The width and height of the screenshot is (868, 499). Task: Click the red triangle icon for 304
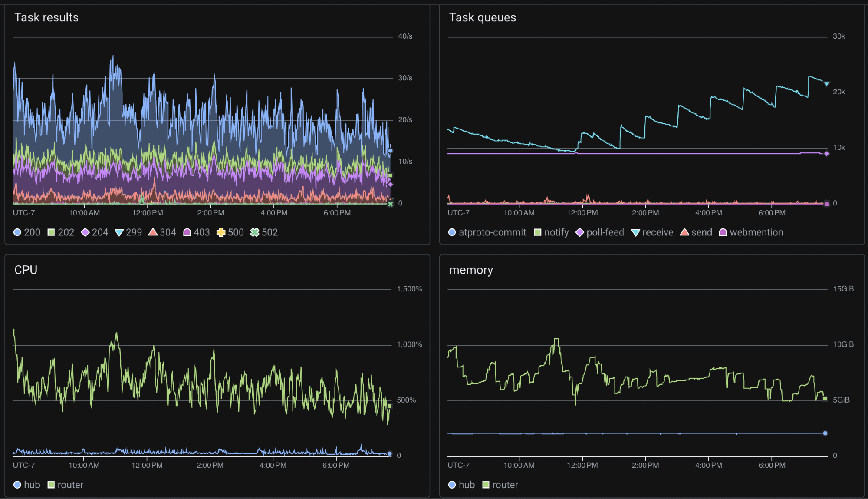(153, 232)
